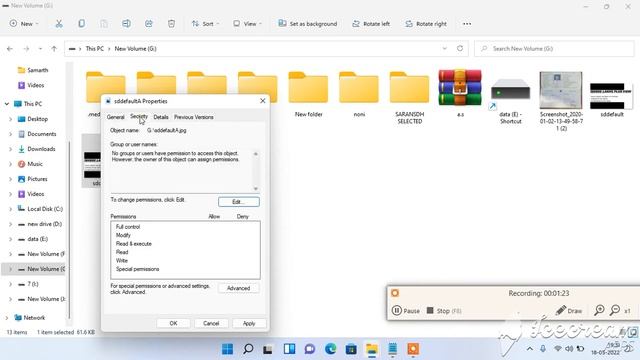
Task: Select the sddefault image thumbnail
Action: [611, 100]
